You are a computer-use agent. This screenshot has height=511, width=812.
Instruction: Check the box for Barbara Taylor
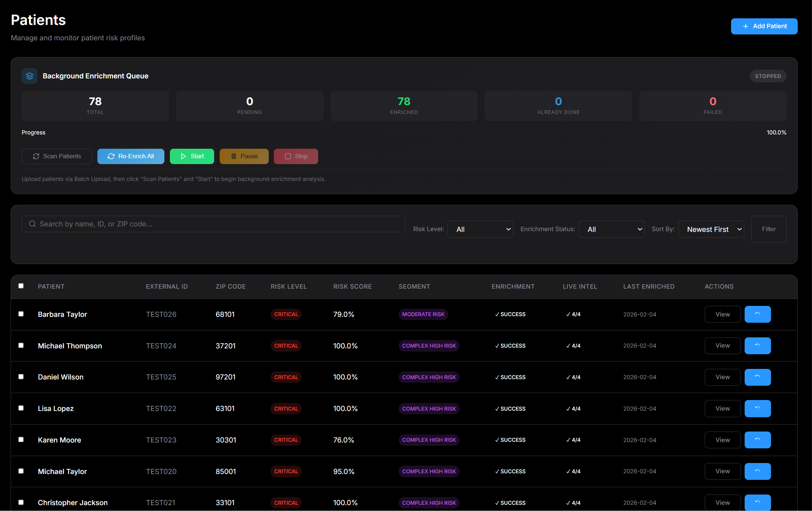click(x=21, y=314)
